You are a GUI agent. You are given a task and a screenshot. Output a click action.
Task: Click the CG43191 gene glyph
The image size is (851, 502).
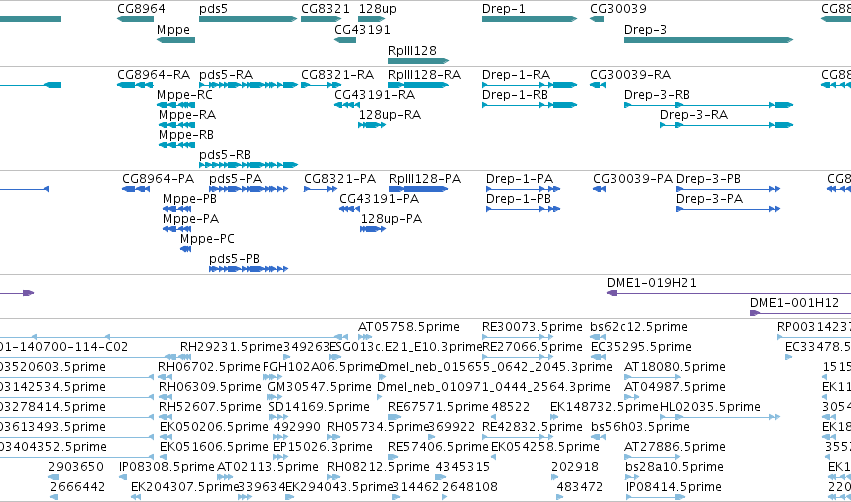(345, 40)
